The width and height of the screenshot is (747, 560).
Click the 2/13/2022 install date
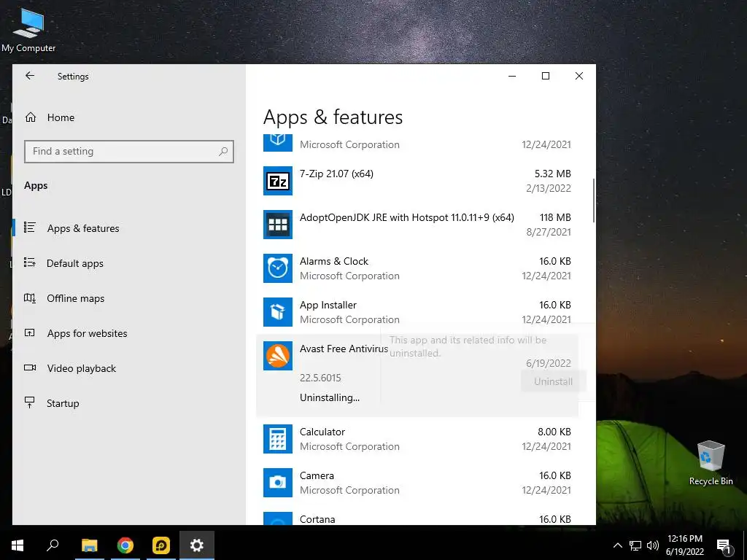549,188
